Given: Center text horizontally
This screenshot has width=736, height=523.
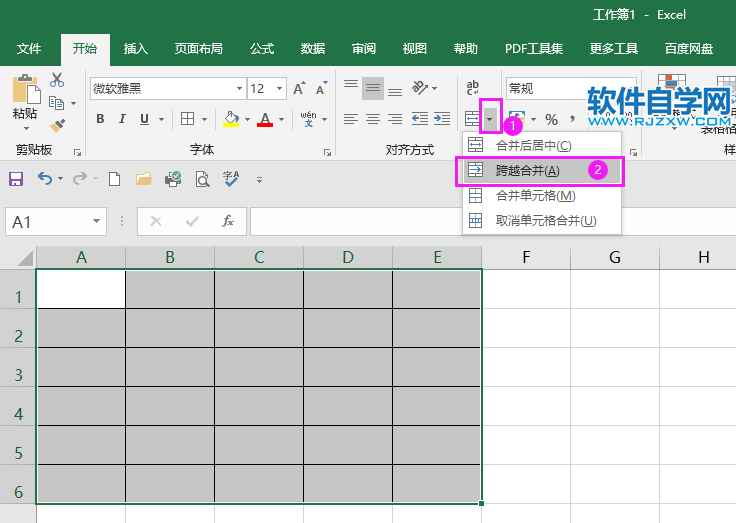Looking at the screenshot, I should point(373,119).
